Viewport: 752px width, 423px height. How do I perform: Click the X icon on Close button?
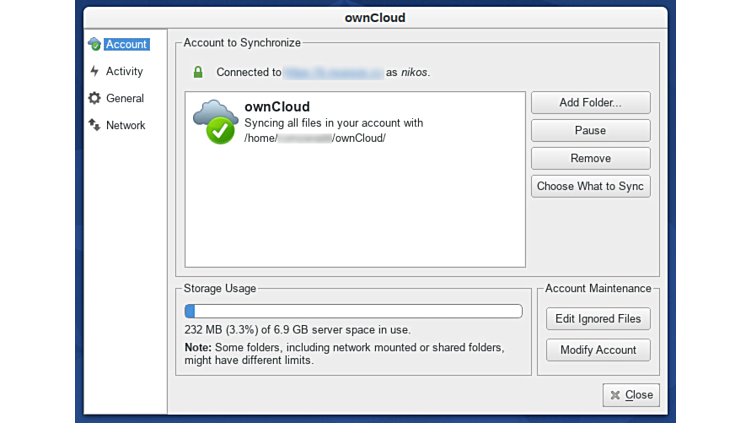615,395
